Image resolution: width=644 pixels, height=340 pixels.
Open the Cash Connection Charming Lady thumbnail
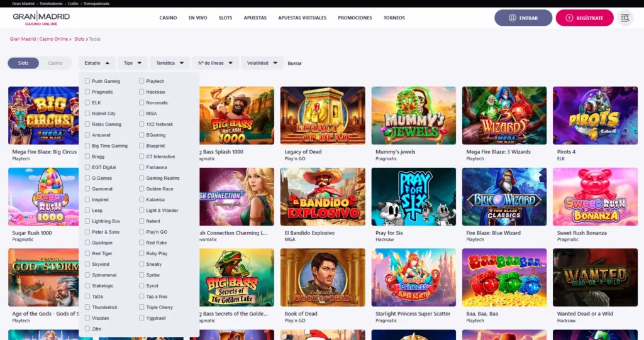click(236, 196)
